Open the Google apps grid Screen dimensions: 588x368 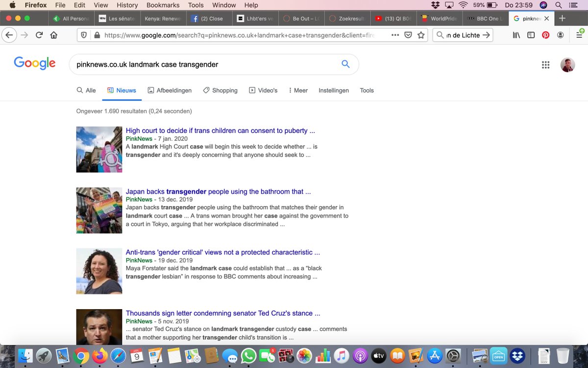coord(545,65)
